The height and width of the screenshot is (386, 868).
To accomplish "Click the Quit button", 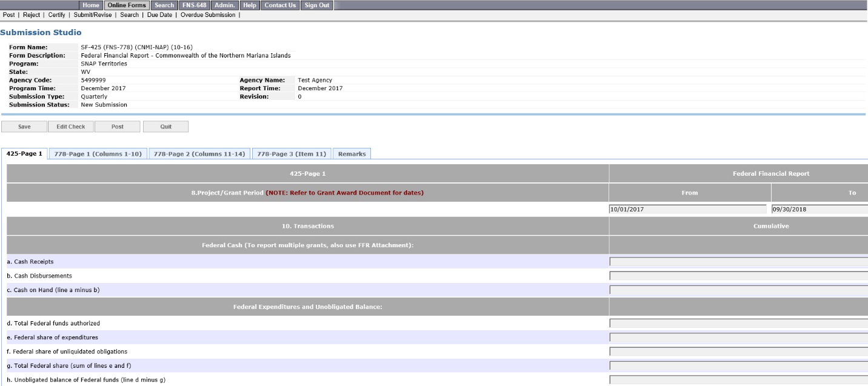I will coord(165,127).
